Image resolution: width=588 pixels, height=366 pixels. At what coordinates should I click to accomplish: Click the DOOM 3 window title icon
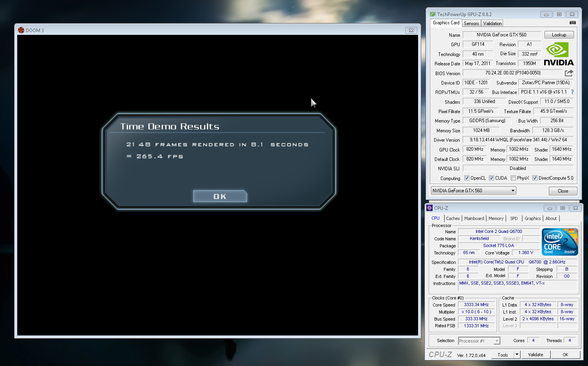pyautogui.click(x=21, y=30)
